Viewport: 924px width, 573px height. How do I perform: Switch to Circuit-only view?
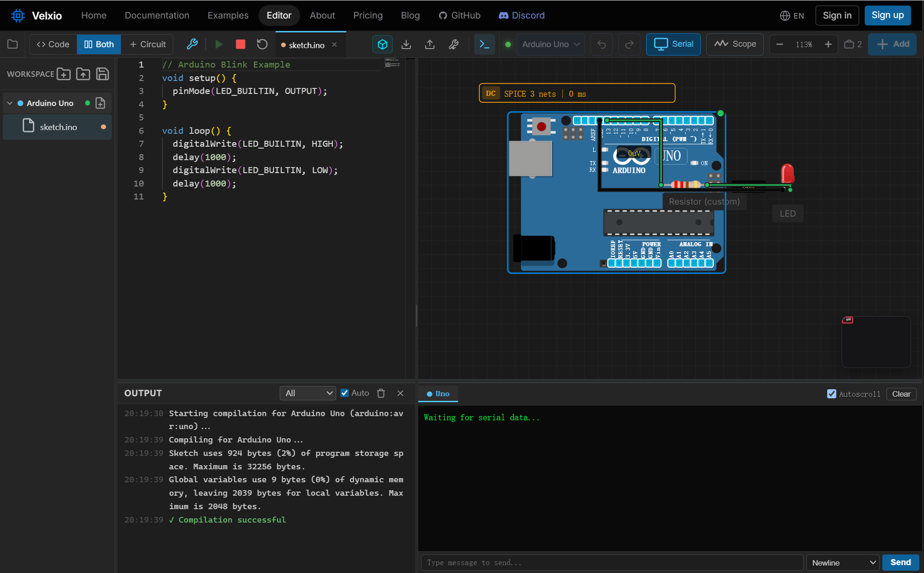147,44
